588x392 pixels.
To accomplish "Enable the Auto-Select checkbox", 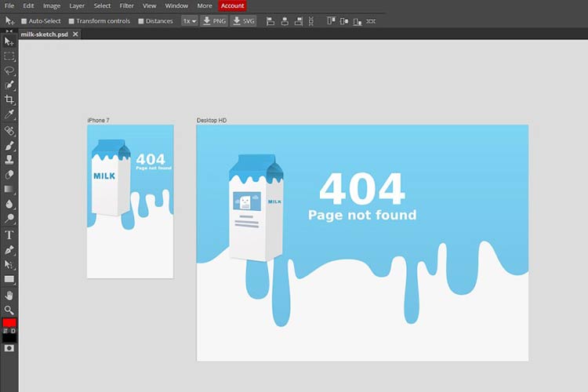I will (x=24, y=21).
